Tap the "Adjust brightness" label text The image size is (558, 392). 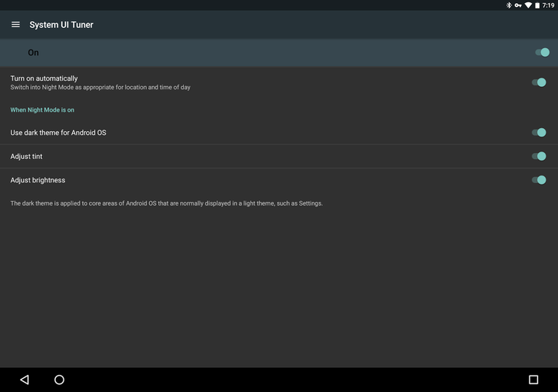(38, 180)
